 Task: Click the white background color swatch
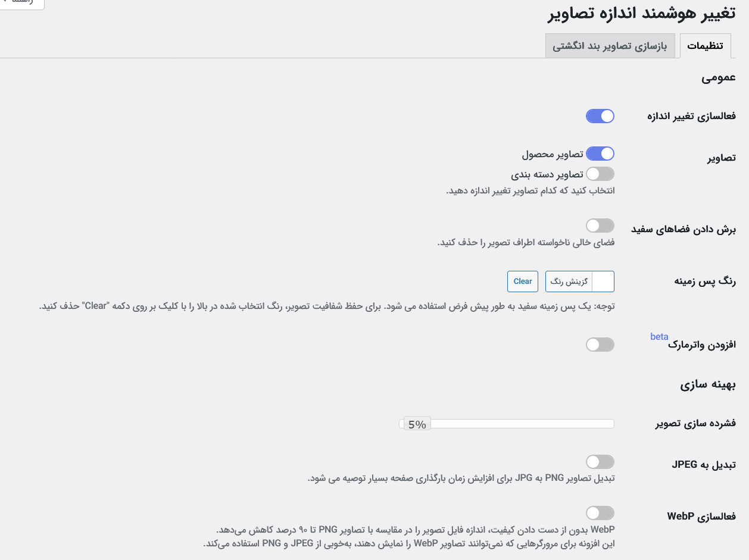603,281
